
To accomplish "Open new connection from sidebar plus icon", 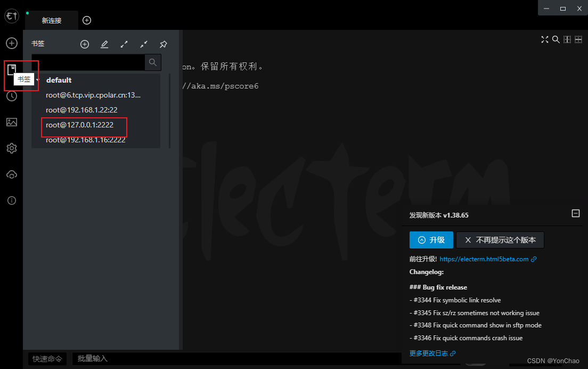I will 12,43.
